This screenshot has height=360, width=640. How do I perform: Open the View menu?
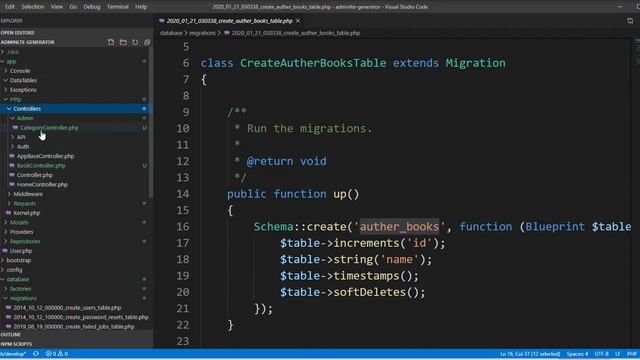pyautogui.click(x=57, y=7)
